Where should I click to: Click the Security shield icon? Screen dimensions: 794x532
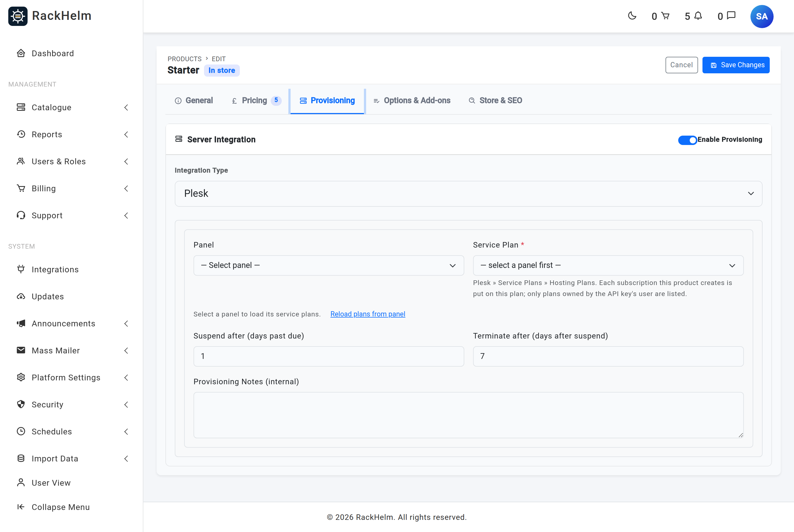click(x=21, y=404)
